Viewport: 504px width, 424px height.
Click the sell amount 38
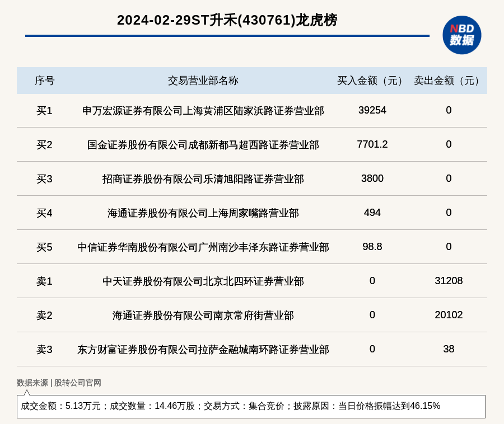(x=449, y=349)
